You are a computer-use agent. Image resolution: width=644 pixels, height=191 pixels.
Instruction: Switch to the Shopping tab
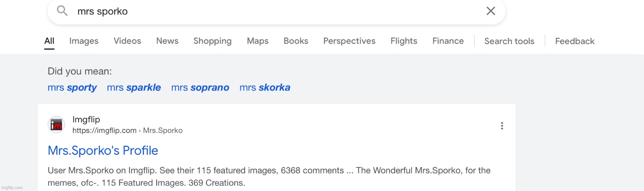click(x=212, y=41)
